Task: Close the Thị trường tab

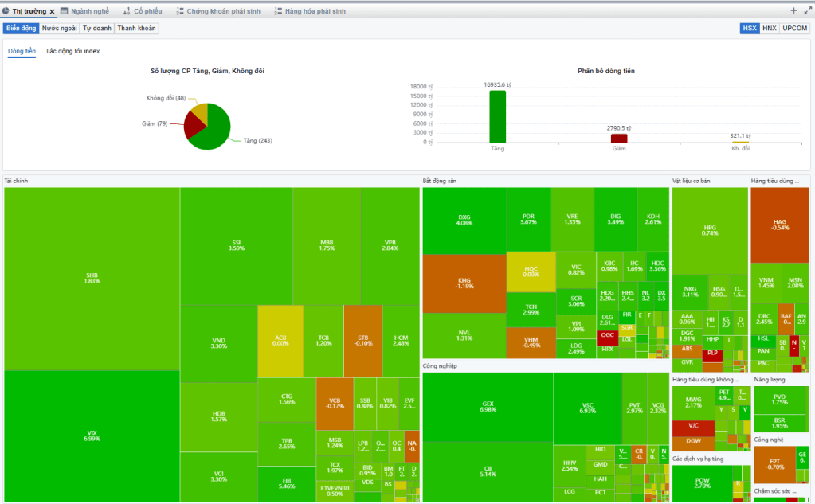Action: [x=52, y=12]
